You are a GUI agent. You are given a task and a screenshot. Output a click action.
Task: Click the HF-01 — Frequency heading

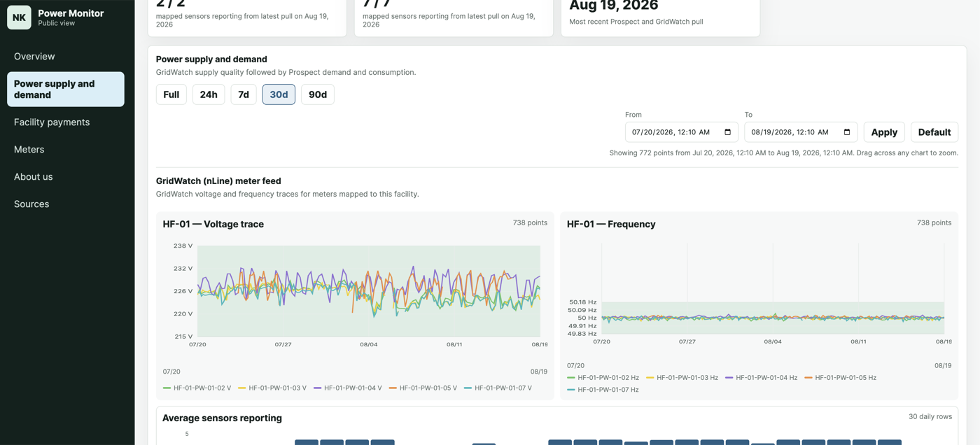click(x=611, y=225)
